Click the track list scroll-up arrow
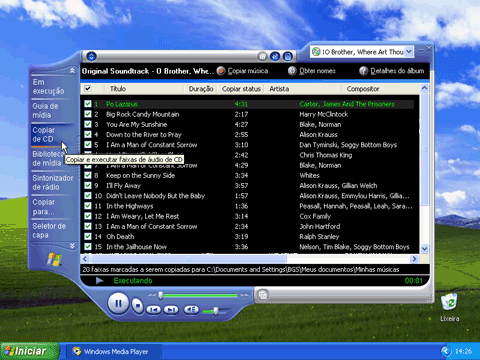480x360 pixels. pos(424,88)
